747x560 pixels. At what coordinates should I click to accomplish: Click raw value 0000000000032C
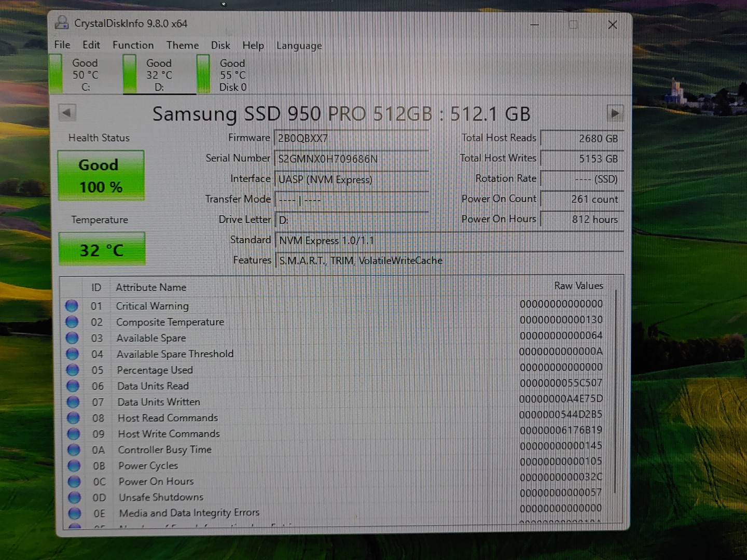coord(561,477)
